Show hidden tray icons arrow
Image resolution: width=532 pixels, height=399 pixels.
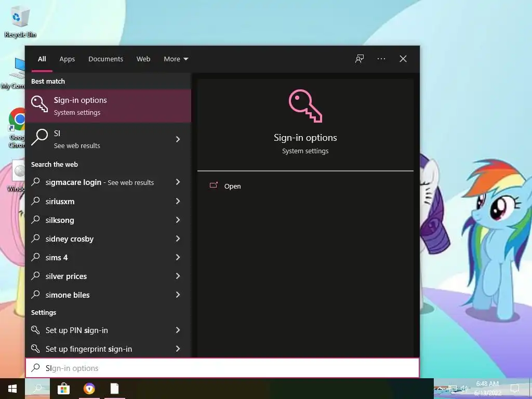click(x=440, y=389)
